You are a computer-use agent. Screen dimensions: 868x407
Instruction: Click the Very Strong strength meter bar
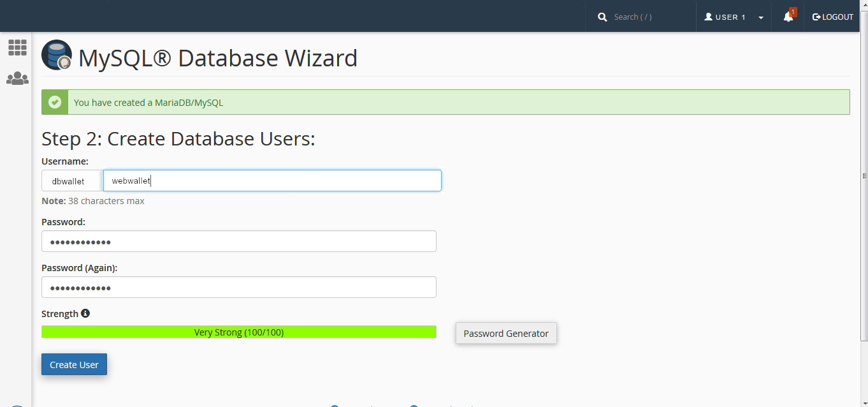(x=239, y=332)
